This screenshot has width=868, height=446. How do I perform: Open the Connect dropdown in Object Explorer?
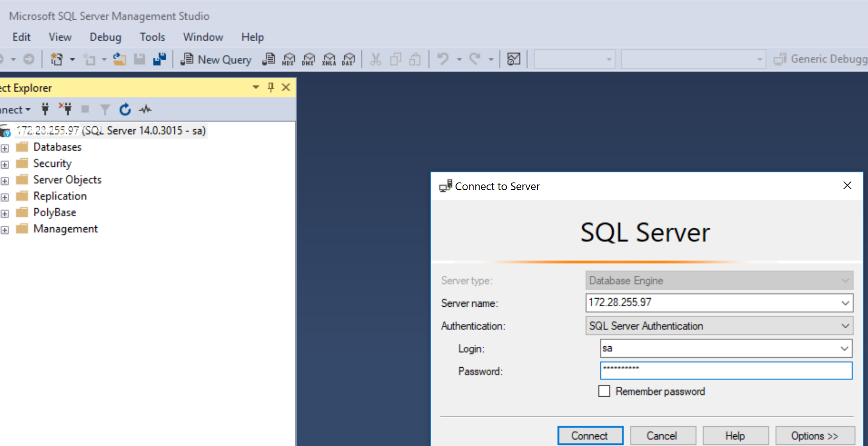click(15, 109)
